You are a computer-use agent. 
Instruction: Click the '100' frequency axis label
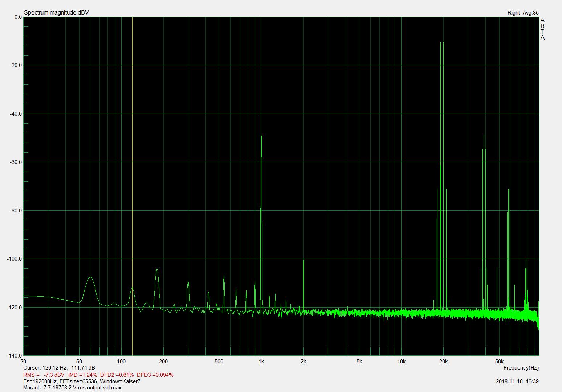pos(121,362)
